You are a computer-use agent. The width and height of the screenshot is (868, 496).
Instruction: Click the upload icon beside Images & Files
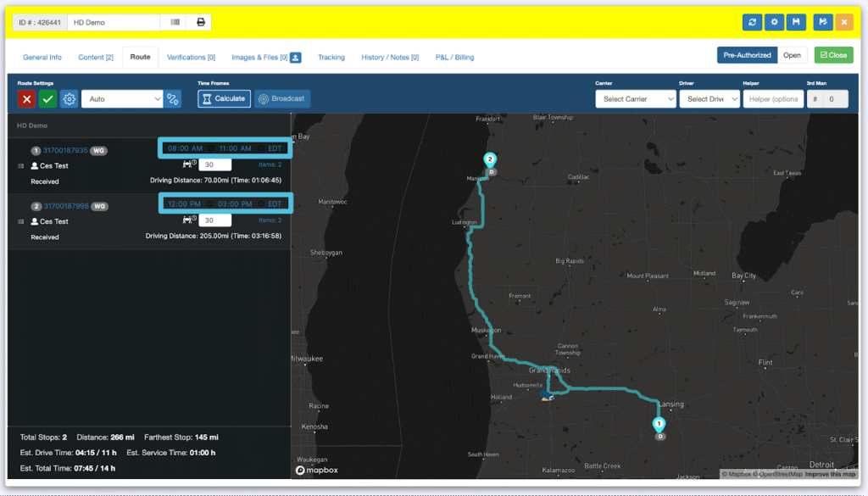click(x=296, y=58)
